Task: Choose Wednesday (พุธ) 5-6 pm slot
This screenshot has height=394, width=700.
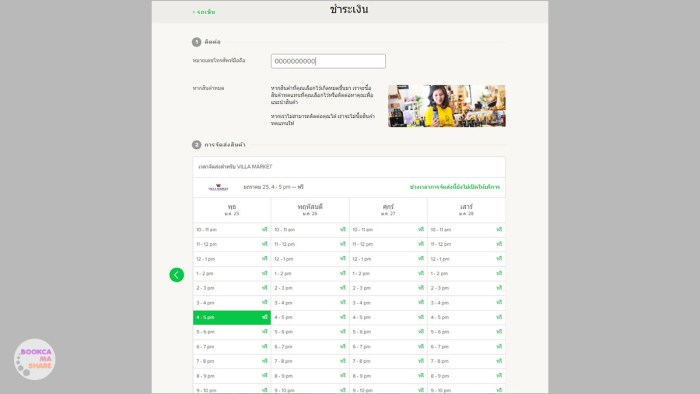Action: tap(232, 332)
